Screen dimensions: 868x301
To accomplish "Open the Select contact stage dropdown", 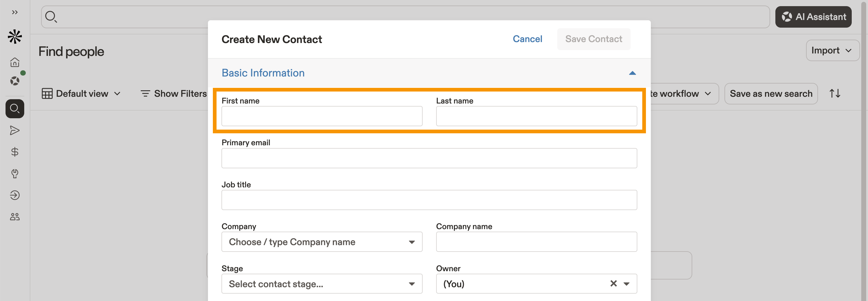I will click(x=321, y=284).
